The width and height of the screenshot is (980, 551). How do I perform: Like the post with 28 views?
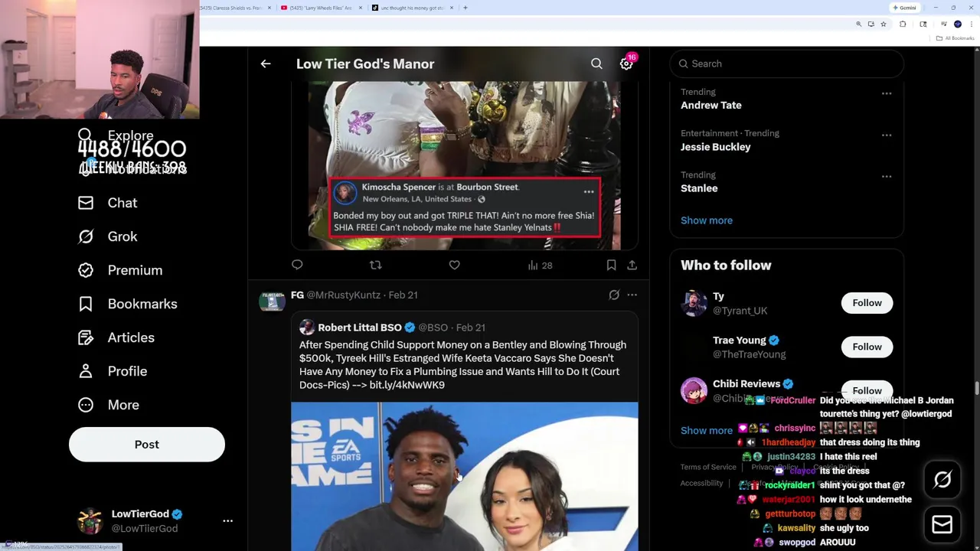[x=454, y=265]
